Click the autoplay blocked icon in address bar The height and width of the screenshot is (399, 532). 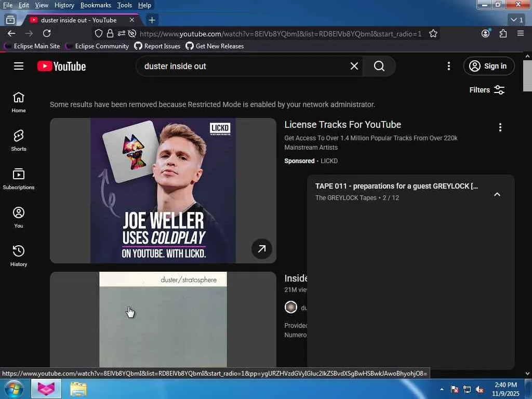(132, 33)
